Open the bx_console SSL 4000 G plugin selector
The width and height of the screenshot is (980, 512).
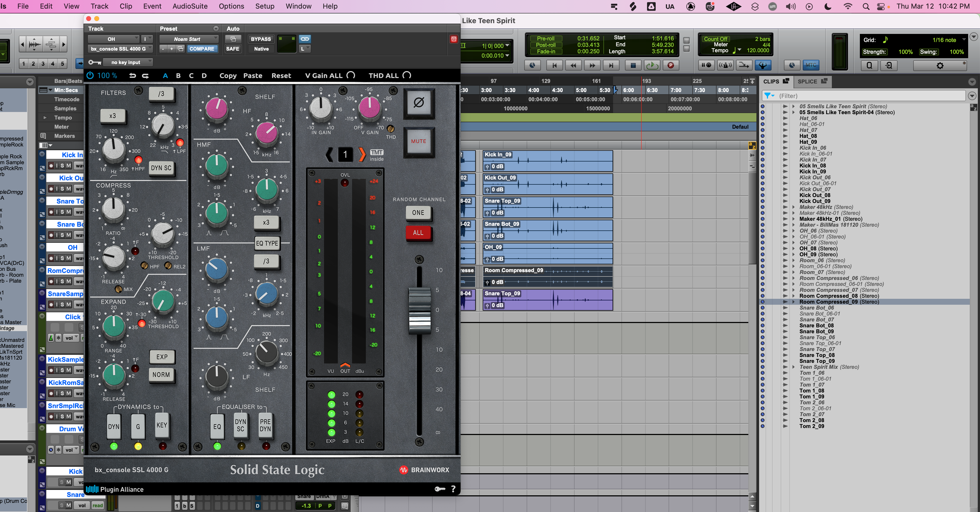click(x=121, y=49)
